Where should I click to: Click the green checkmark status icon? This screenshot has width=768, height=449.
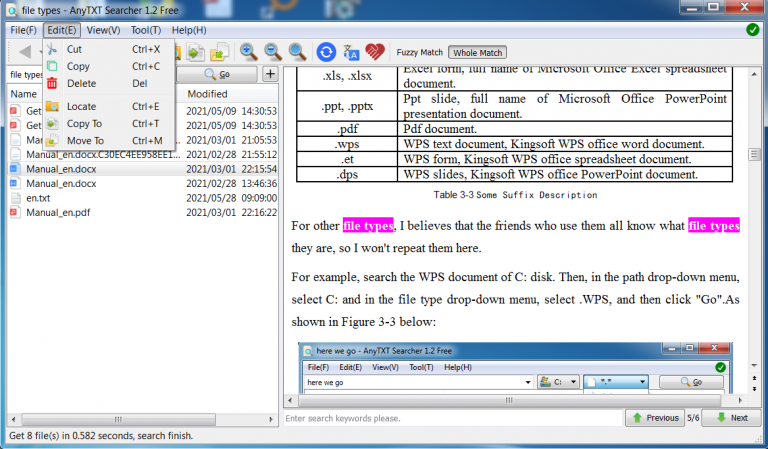coord(752,30)
